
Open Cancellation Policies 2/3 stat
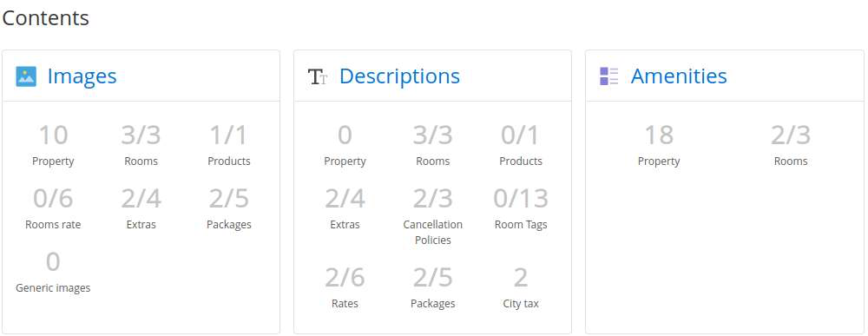click(433, 216)
